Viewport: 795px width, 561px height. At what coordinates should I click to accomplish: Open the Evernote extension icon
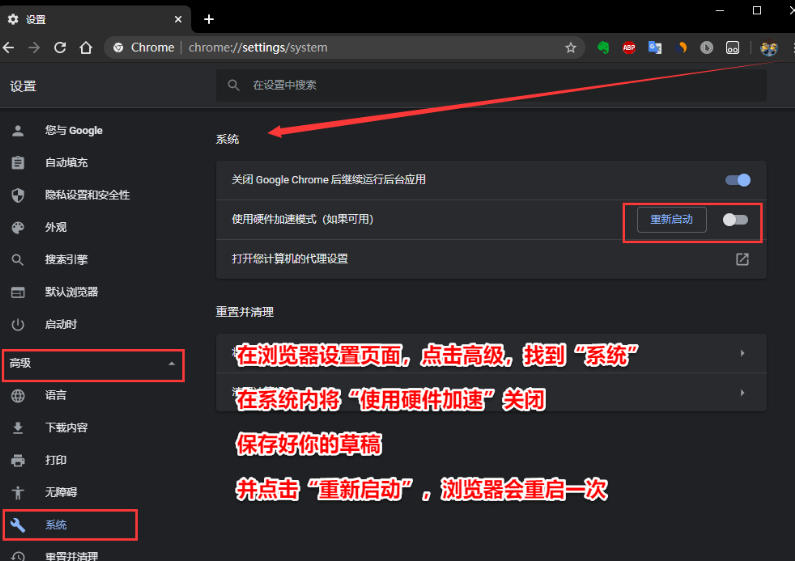pos(604,47)
